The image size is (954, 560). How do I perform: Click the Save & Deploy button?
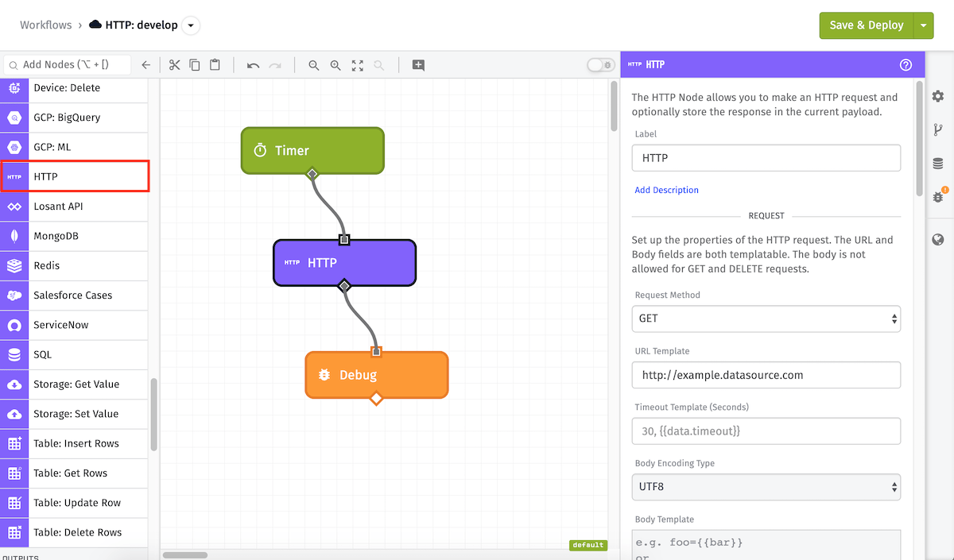867,25
